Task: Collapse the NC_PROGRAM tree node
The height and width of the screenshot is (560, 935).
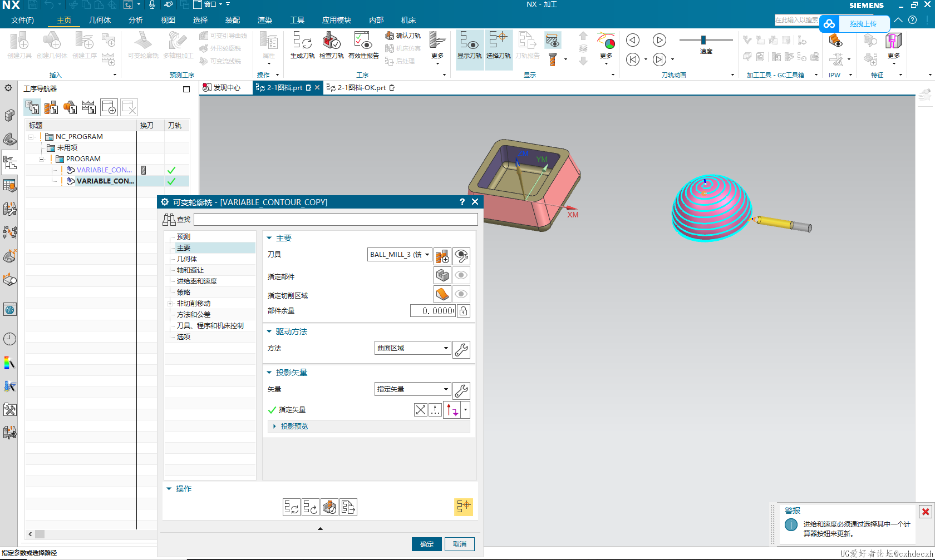Action: pyautogui.click(x=32, y=137)
